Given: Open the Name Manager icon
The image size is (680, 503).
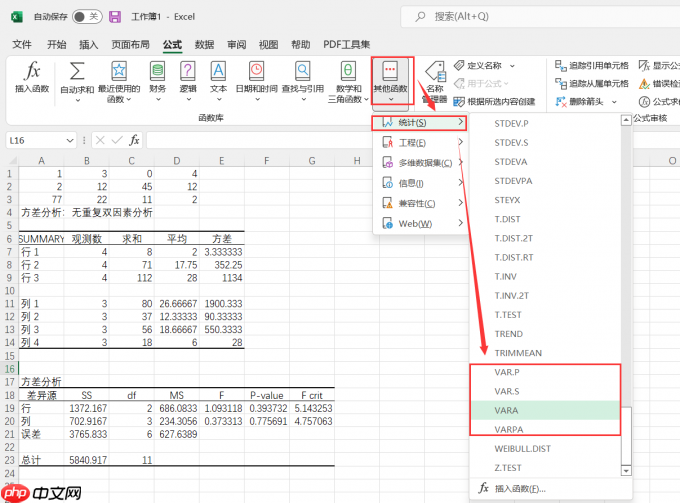Looking at the screenshot, I should pos(435,72).
